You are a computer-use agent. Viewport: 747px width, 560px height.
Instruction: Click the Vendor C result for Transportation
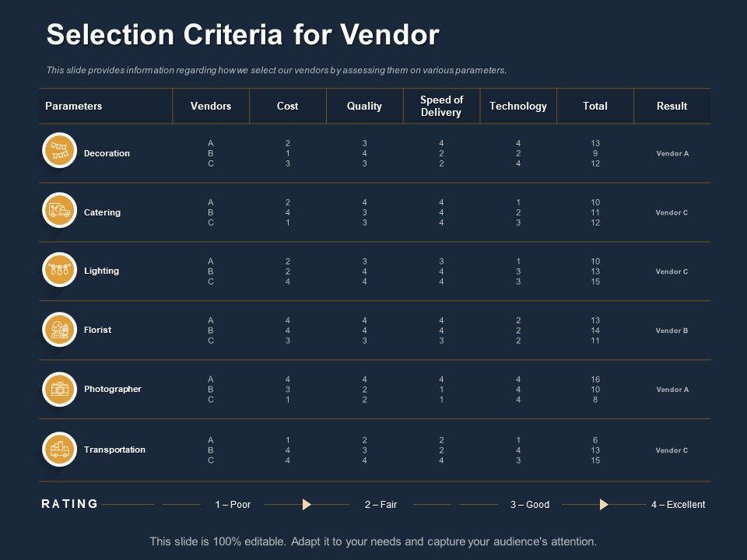(672, 450)
